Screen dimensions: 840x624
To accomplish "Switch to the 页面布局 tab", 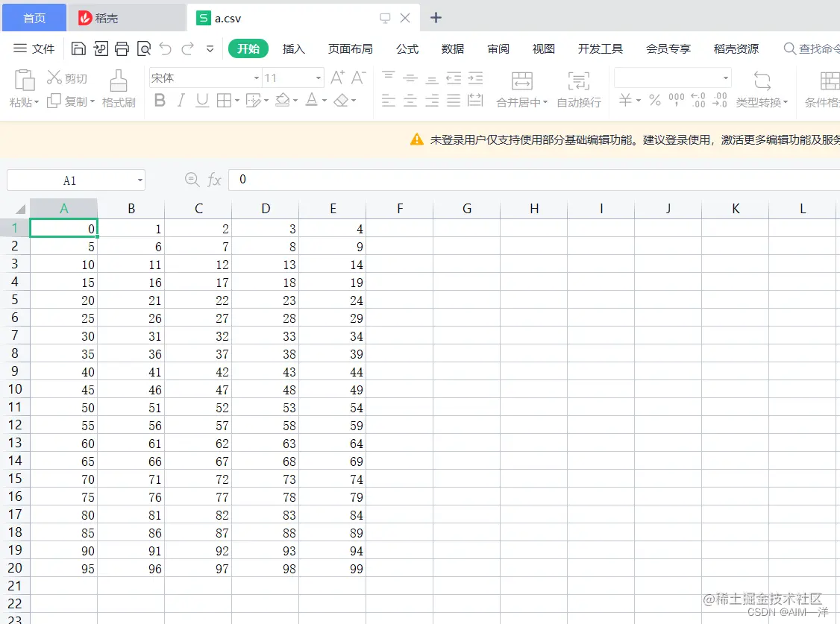I will click(x=351, y=48).
